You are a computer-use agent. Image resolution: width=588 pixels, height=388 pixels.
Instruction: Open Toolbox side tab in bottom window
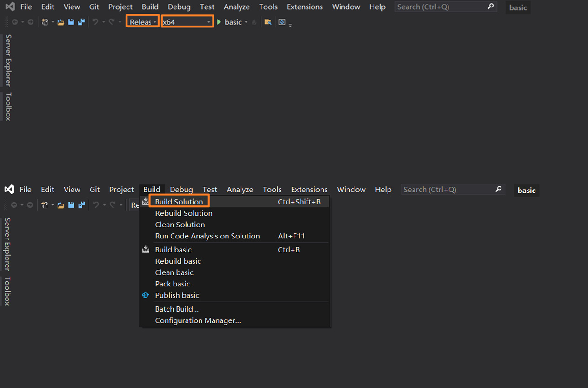pyautogui.click(x=7, y=291)
